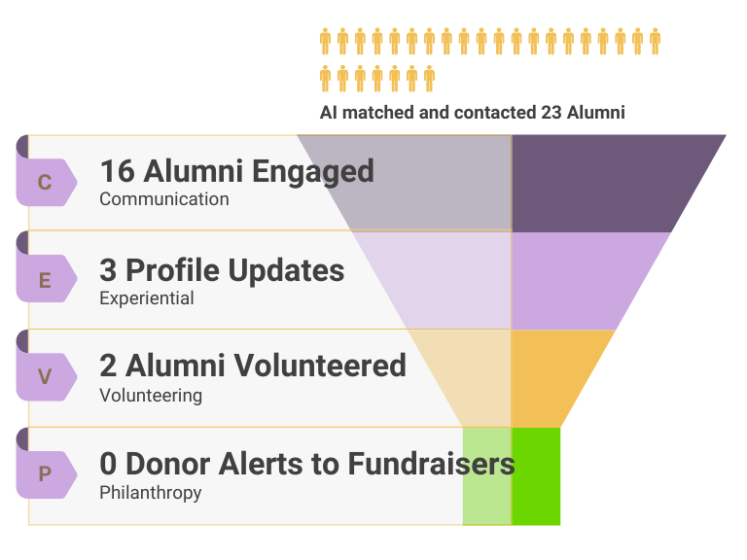Click the Communication subtitle label

(x=164, y=199)
